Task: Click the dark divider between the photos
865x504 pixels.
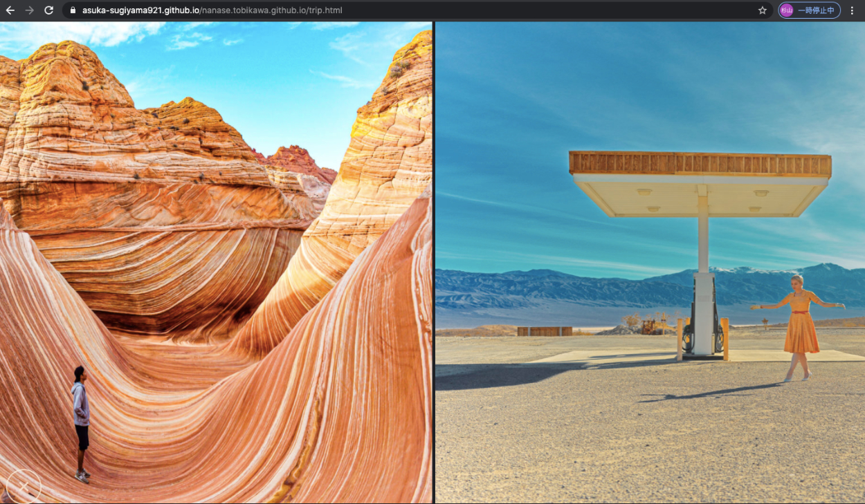Action: click(x=434, y=263)
